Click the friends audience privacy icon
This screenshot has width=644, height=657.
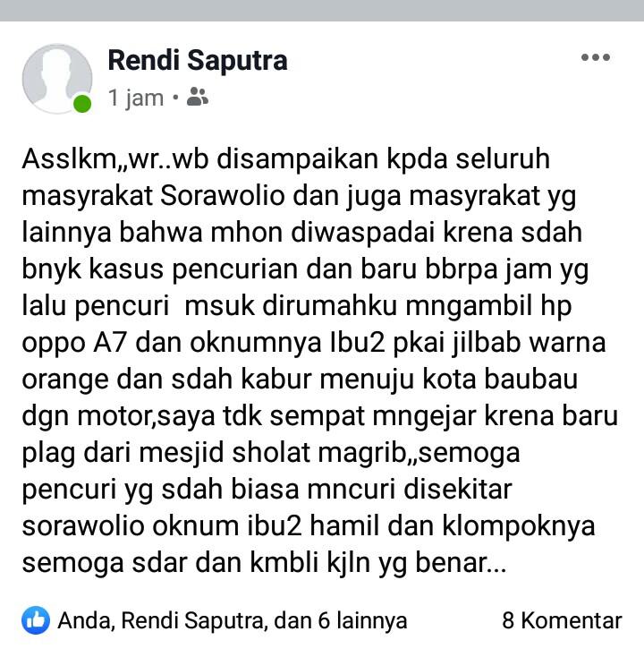tap(197, 97)
